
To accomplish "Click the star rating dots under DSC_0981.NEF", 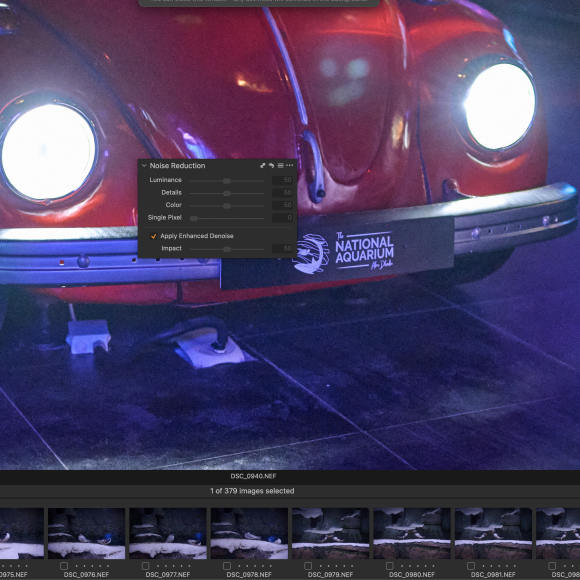I will pyautogui.click(x=499, y=566).
